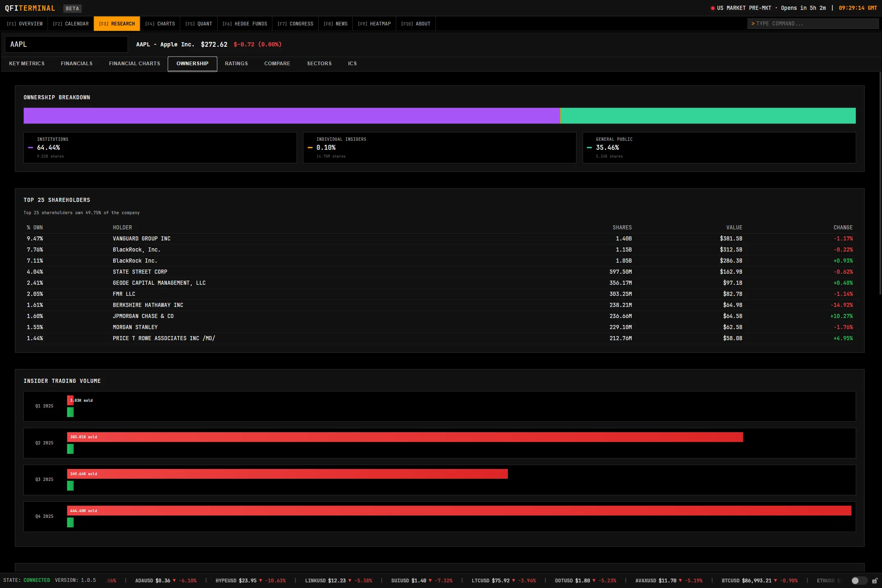Select the Berkshire Hathaway Inc holder row
This screenshot has width=882, height=588.
point(148,305)
